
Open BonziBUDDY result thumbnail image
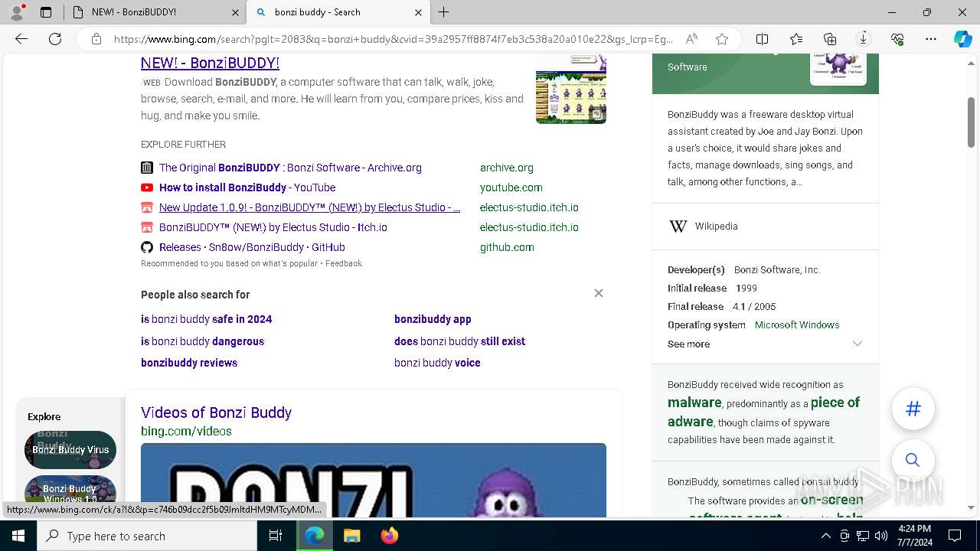point(571,89)
